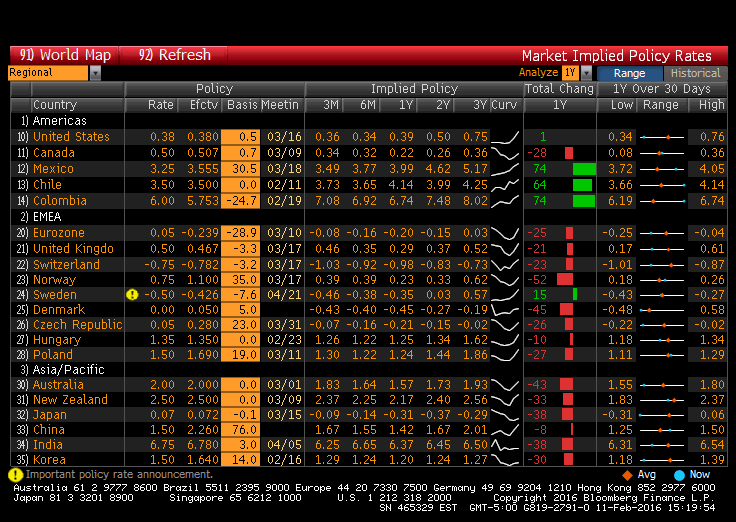Click the Denmark range indicator
The image size is (736, 522).
pos(662,310)
